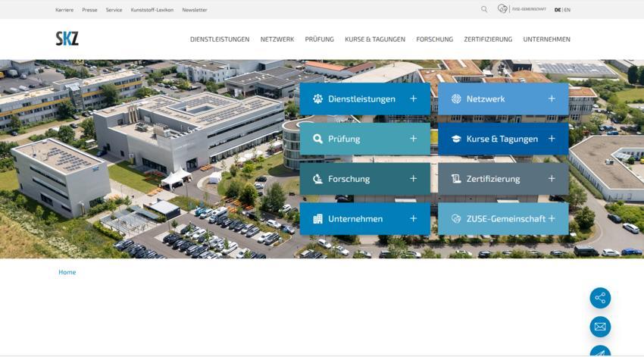644x357 pixels.
Task: Open the search magnifier icon
Action: (x=484, y=9)
